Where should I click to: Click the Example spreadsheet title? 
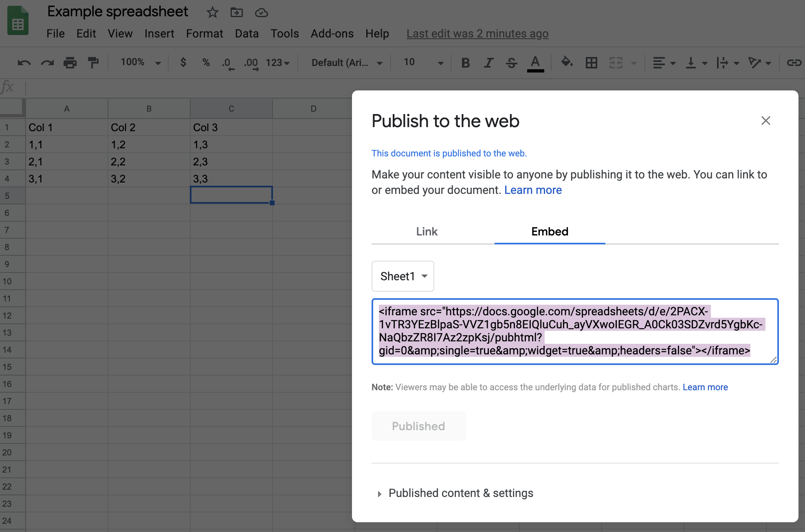(118, 12)
